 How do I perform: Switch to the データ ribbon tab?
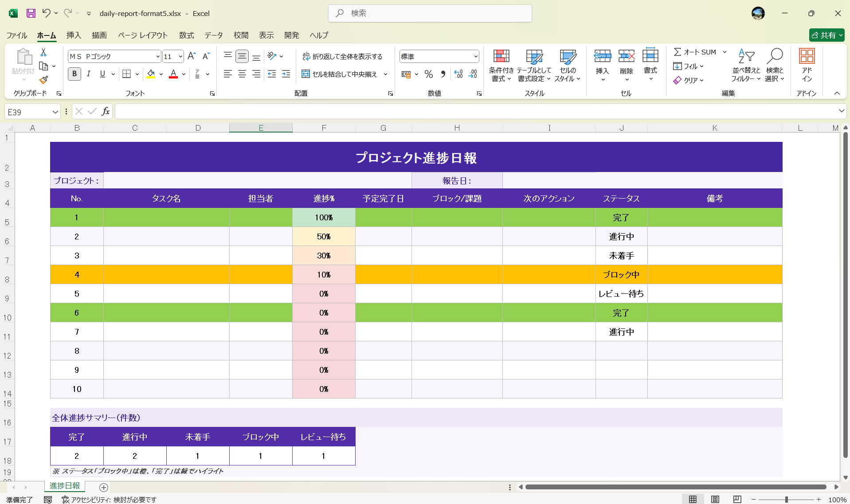(214, 35)
